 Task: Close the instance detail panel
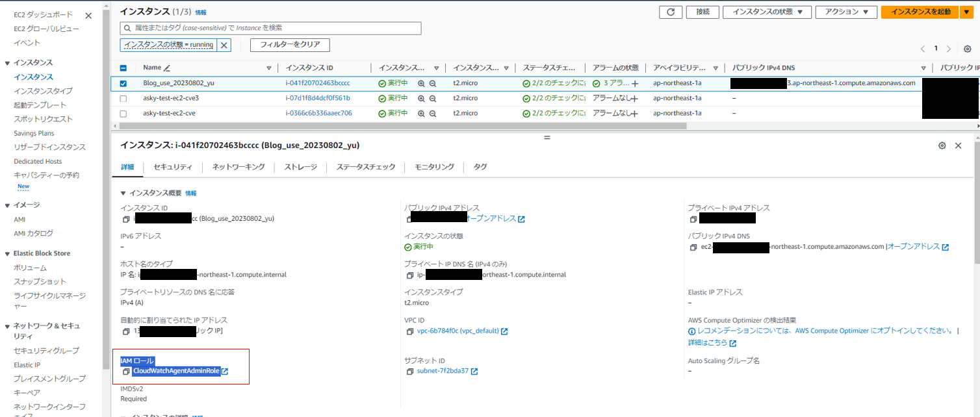(958, 145)
